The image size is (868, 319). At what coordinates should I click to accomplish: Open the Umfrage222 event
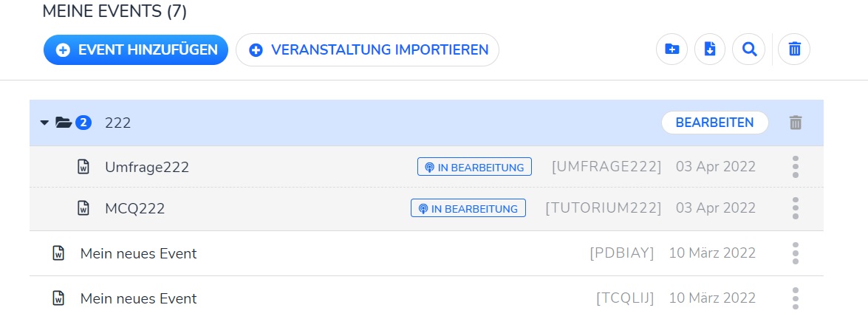147,167
